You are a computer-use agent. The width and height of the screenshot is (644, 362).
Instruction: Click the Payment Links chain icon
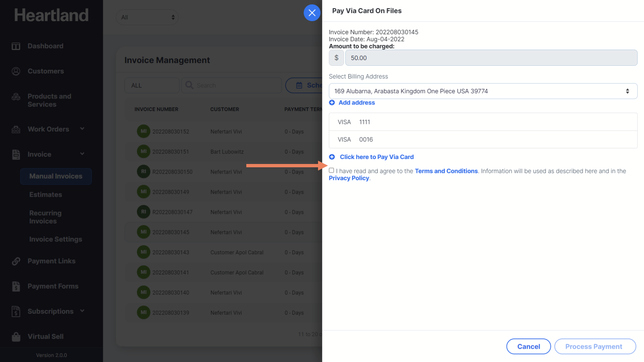tap(16, 261)
